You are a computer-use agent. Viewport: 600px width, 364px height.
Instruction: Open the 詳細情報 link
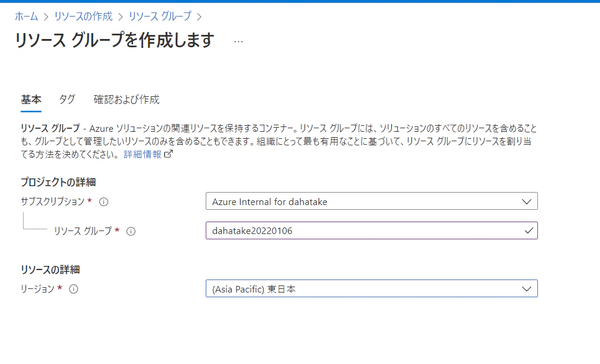(142, 154)
